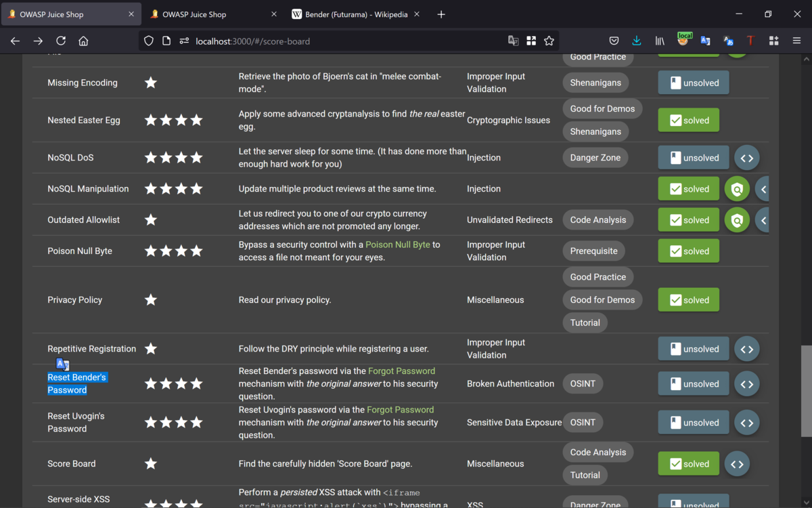Open tracking protection shield in address bar
Viewport: 812px width, 508px height.
coord(149,41)
